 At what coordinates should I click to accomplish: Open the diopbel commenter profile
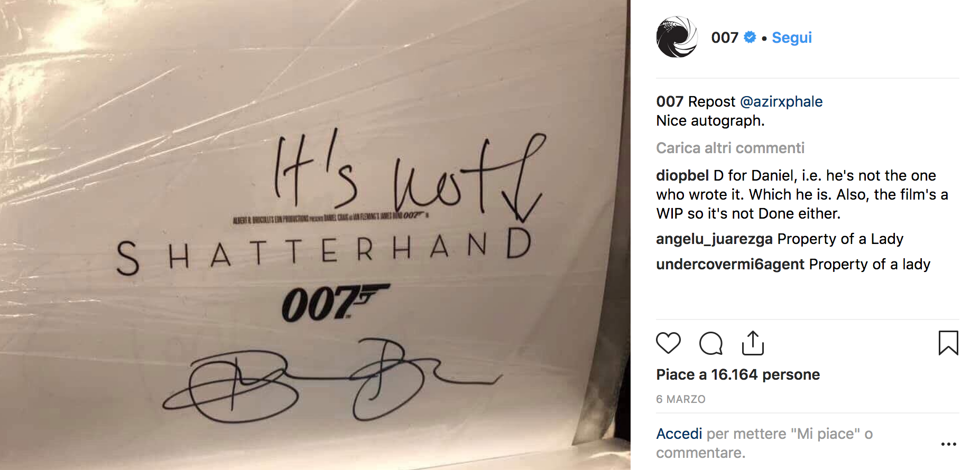coord(682,175)
